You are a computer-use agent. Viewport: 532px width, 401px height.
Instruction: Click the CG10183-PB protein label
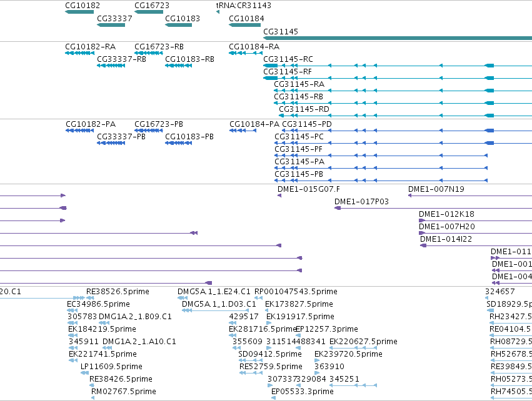189,137
